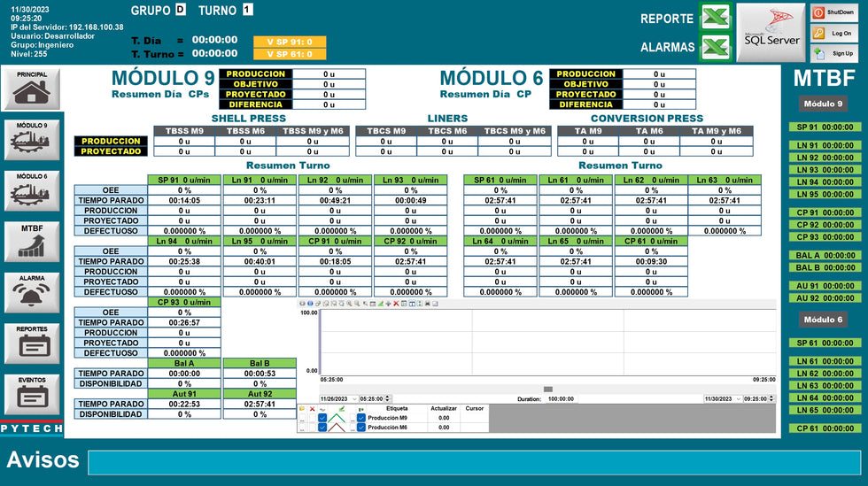Toggle checkbox beside Producción M9 label

tap(360, 418)
